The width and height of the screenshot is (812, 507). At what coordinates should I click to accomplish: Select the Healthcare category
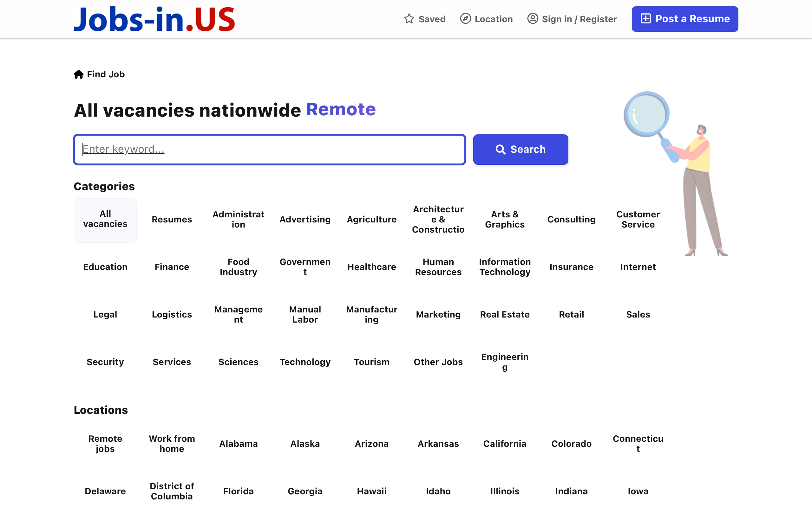tap(372, 267)
